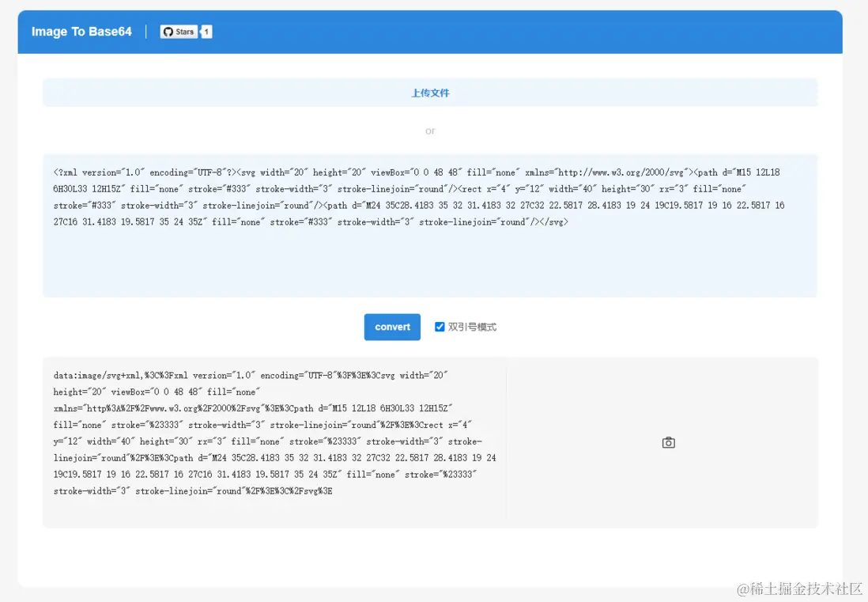868x602 pixels.
Task: Click the star count badge showing 1
Action: pyautogui.click(x=206, y=32)
